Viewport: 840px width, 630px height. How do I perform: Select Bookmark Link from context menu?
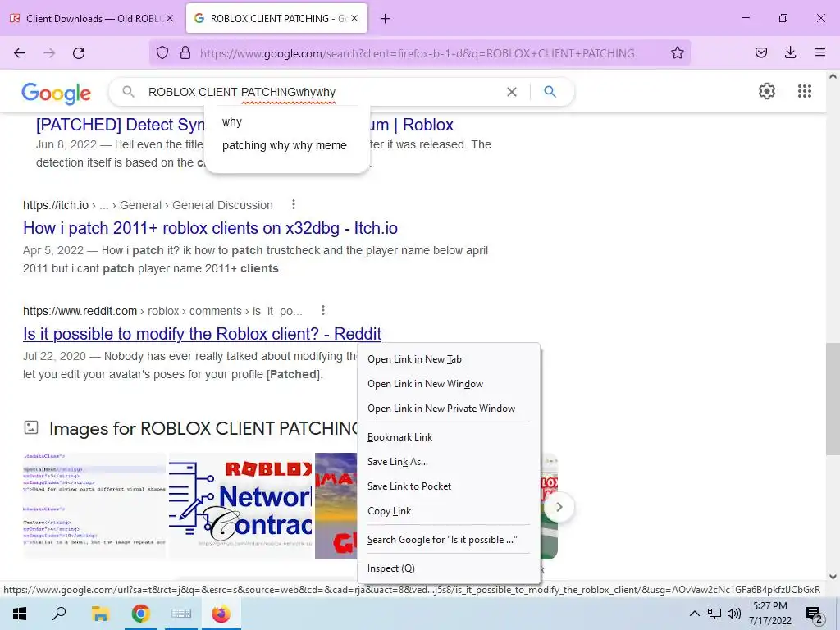(x=399, y=437)
